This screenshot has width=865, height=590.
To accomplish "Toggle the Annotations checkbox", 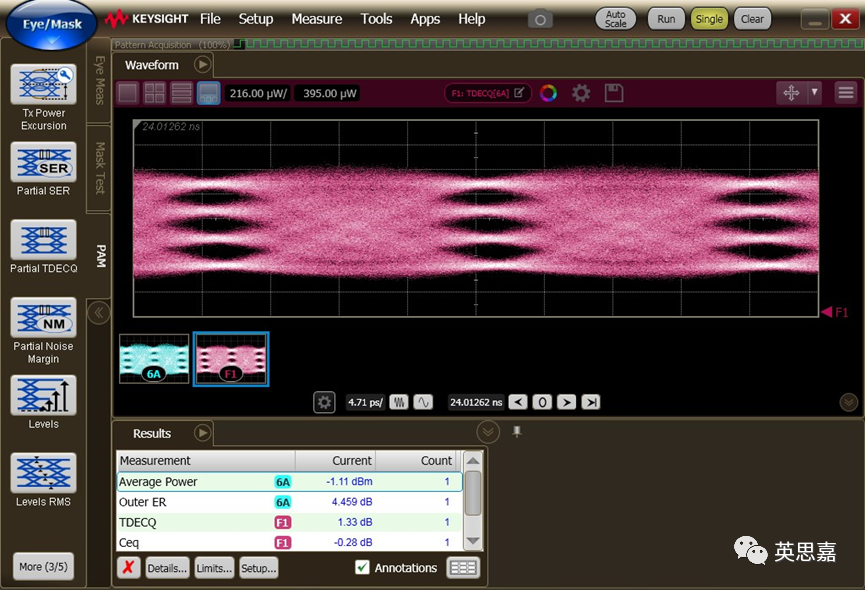I will point(362,568).
